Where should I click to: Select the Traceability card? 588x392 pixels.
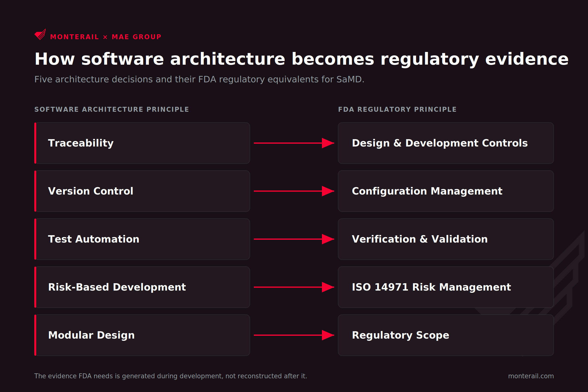coord(142,143)
